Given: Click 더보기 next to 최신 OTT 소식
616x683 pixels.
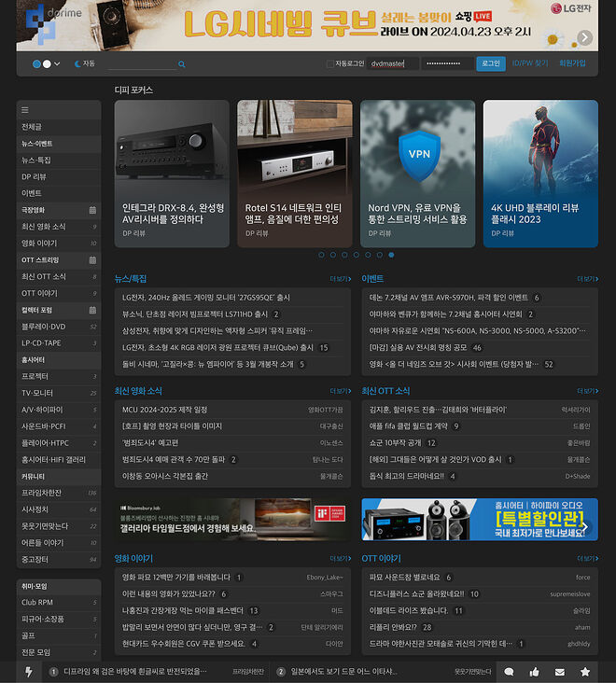Looking at the screenshot, I should (x=588, y=391).
